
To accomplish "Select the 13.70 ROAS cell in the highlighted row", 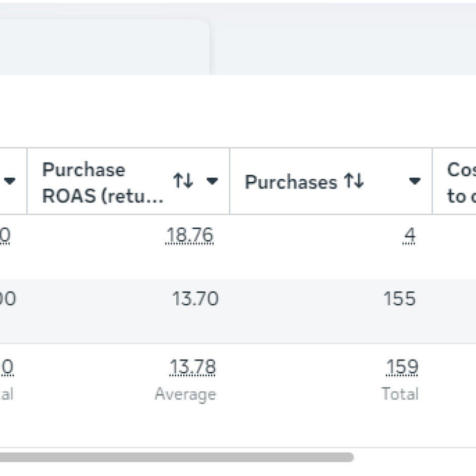I will pos(195,298).
